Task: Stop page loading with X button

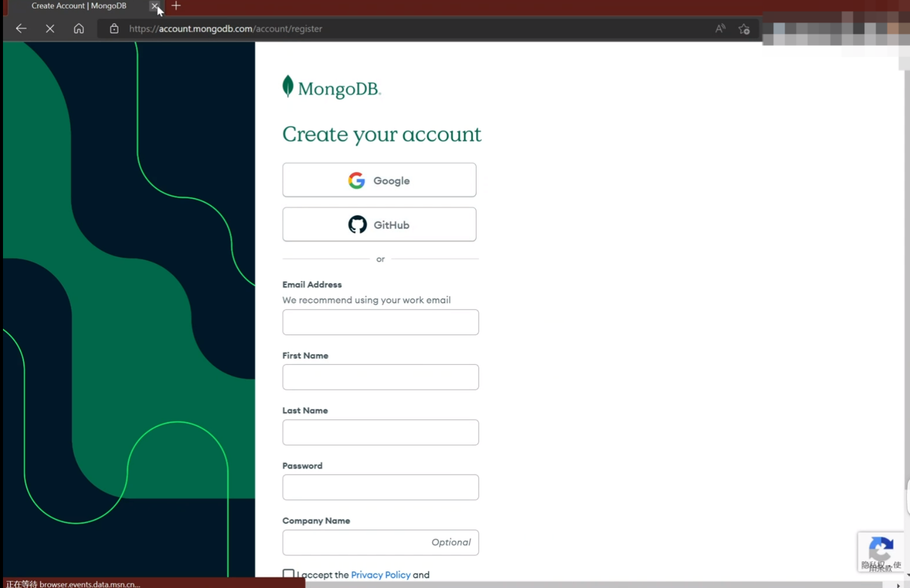Action: [x=50, y=29]
